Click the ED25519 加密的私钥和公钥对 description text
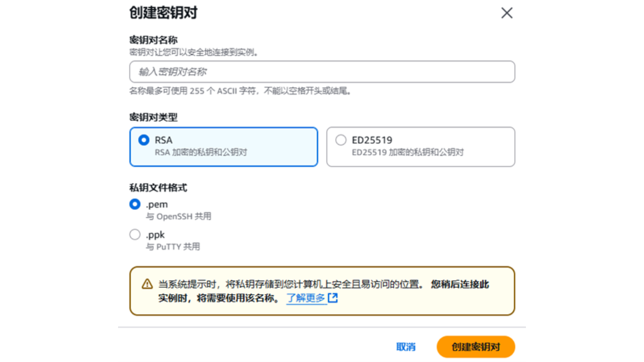This screenshot has width=644, height=362. pos(407,152)
